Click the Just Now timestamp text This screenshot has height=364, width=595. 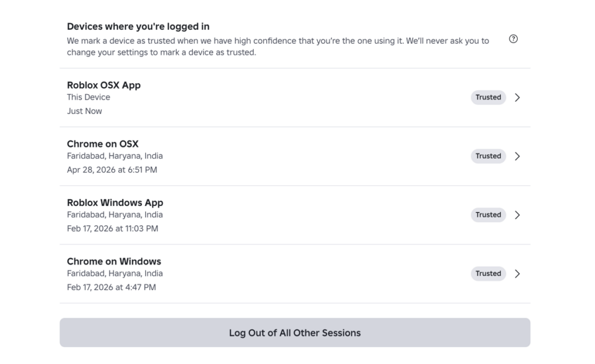click(x=84, y=111)
